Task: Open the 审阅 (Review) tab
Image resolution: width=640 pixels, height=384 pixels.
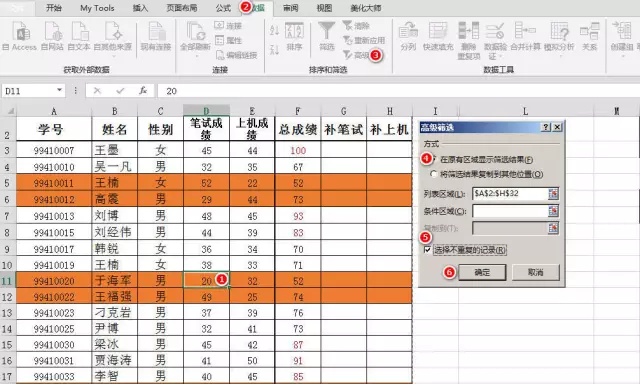Action: click(291, 8)
